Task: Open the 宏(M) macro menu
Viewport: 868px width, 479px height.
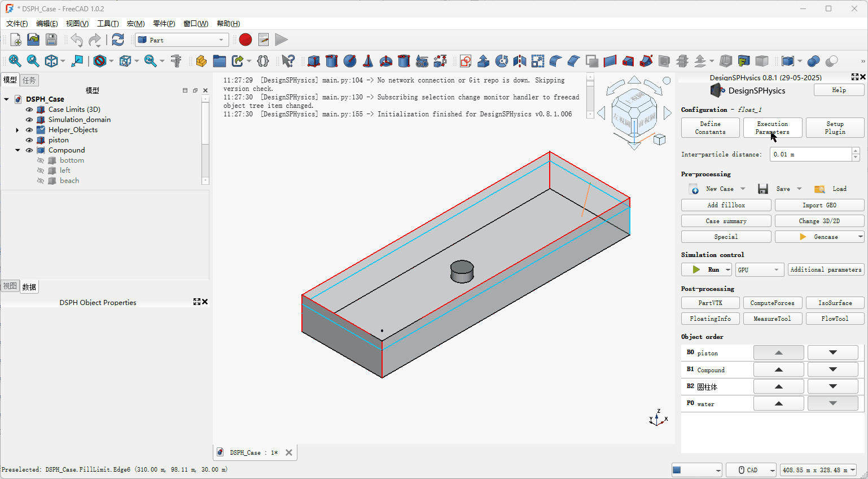Action: coord(135,24)
